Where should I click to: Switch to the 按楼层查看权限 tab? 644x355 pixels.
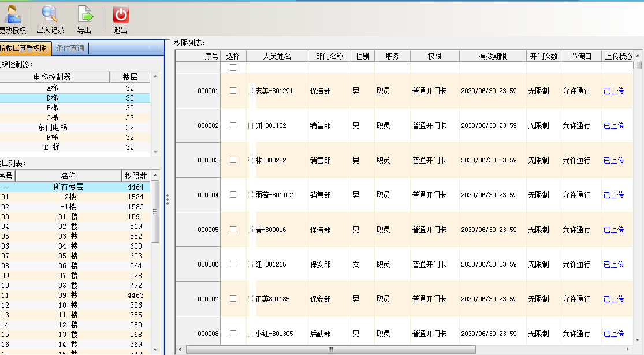(x=25, y=48)
